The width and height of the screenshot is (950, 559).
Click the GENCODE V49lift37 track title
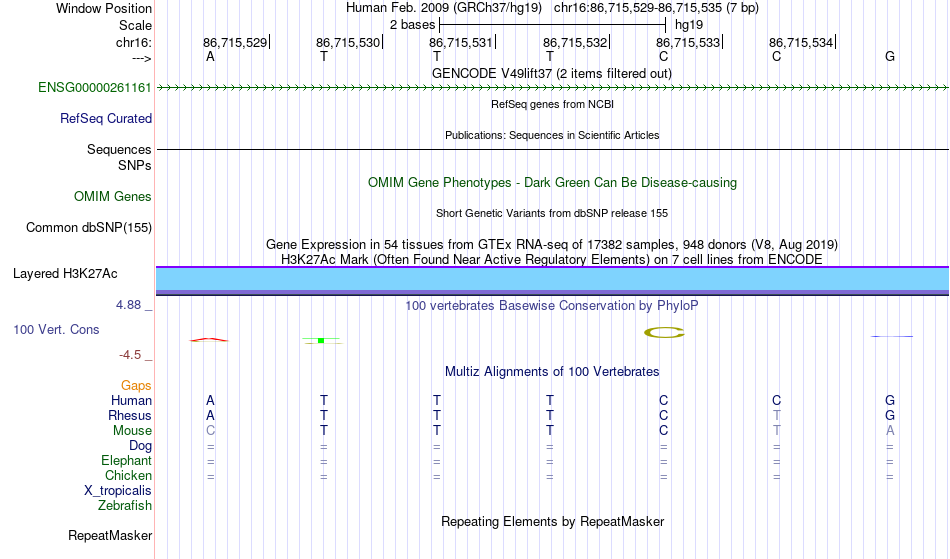click(552, 74)
